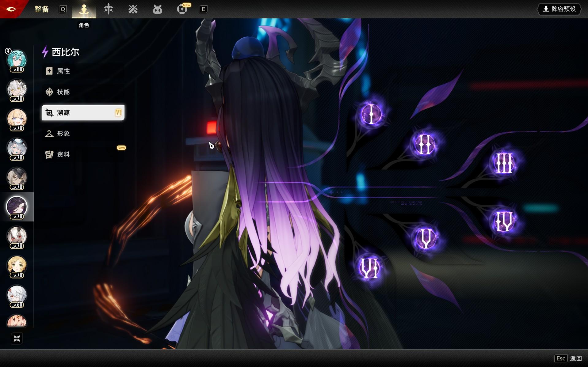
Task: Click the red logo icon in top-left corner
Action: (x=11, y=9)
